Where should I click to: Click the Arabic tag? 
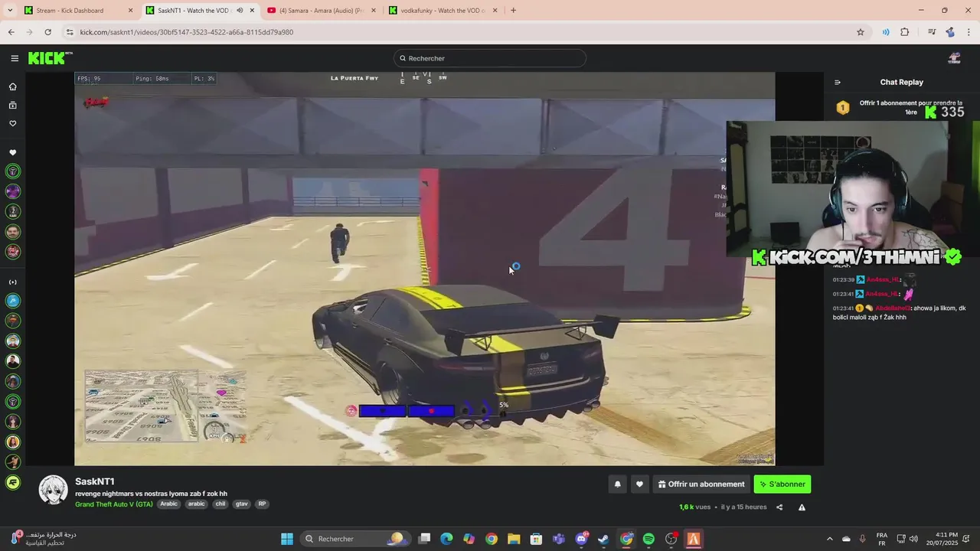tap(169, 504)
